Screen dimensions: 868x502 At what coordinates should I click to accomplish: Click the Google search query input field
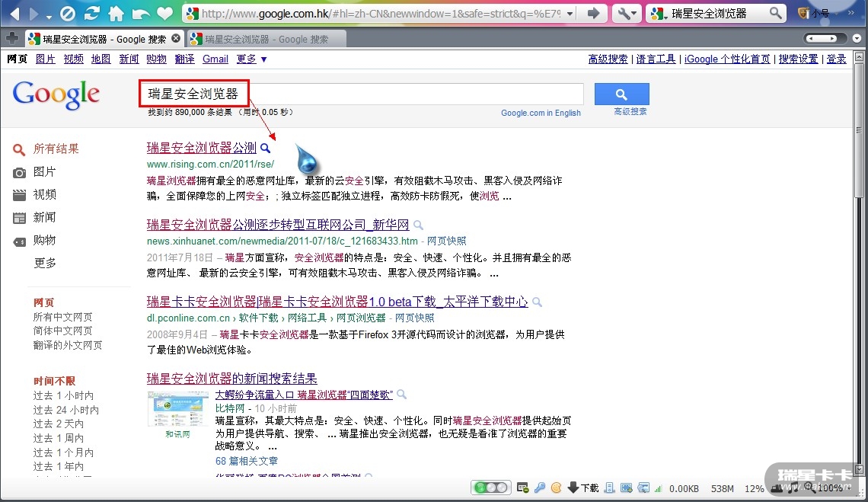coord(361,94)
